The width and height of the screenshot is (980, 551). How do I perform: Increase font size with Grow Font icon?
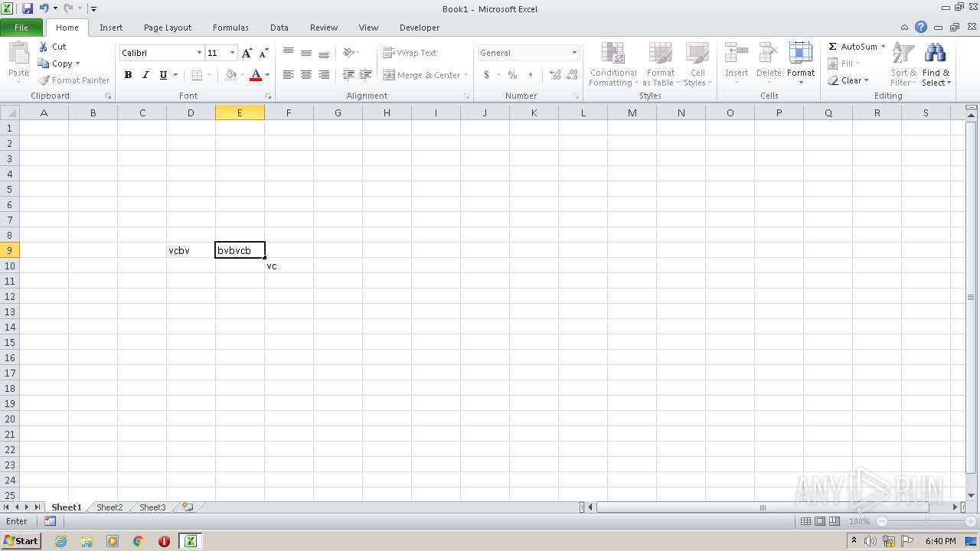point(247,53)
